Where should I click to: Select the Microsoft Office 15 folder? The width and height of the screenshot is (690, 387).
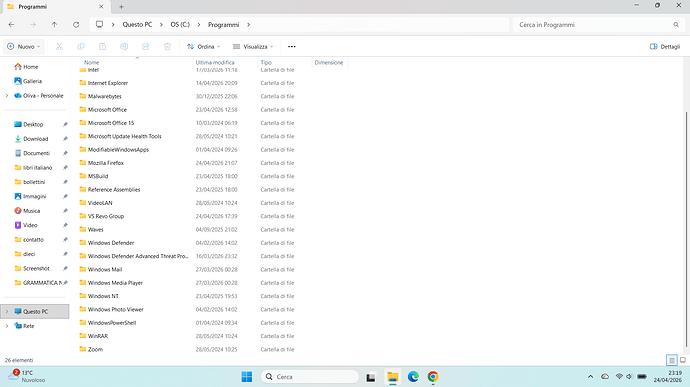(106, 123)
